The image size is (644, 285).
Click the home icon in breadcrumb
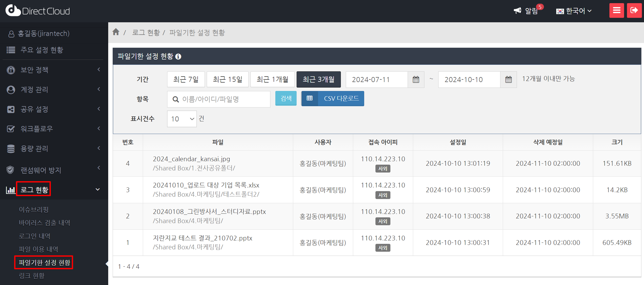click(116, 32)
